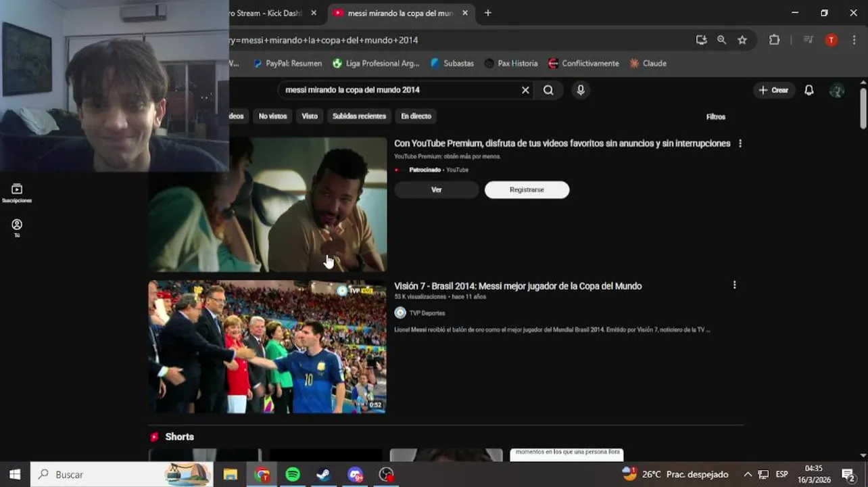Open a new Chrome tab

(488, 13)
